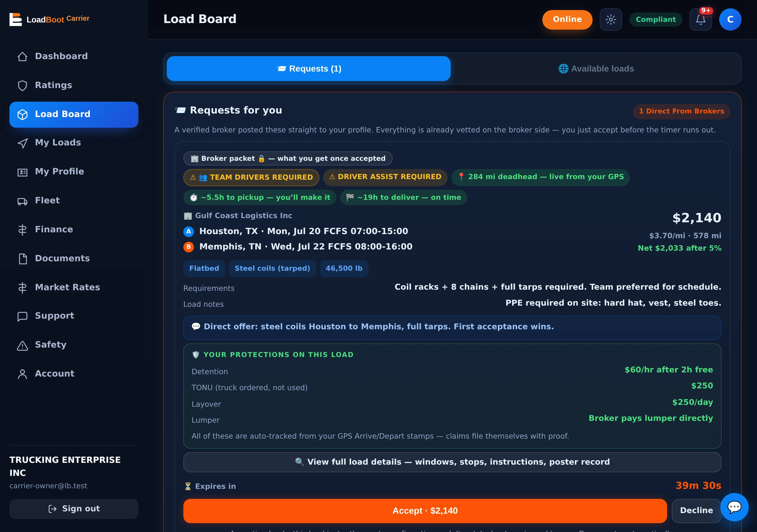Image resolution: width=757 pixels, height=532 pixels.
Task: Click the Support chat bubble icon
Action: tap(22, 317)
